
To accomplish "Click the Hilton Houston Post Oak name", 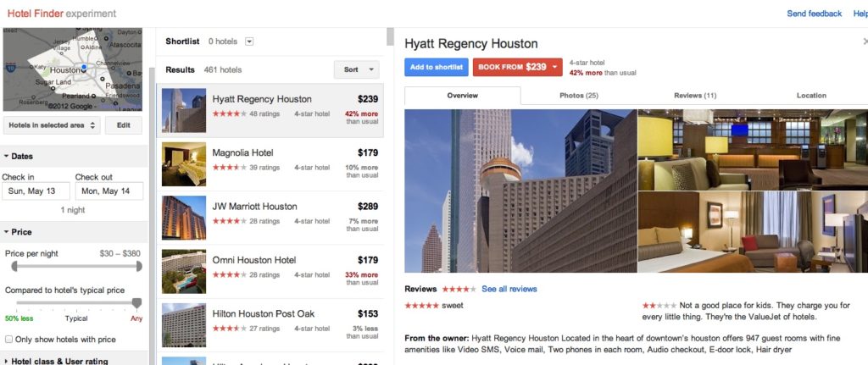I will tap(264, 313).
